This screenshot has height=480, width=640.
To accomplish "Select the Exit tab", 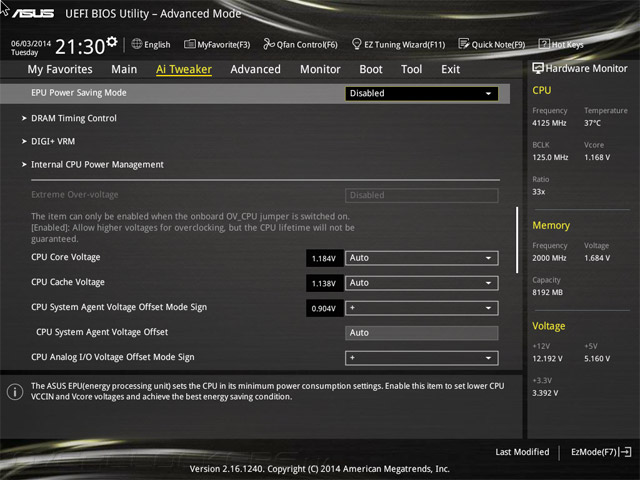I will coord(451,69).
